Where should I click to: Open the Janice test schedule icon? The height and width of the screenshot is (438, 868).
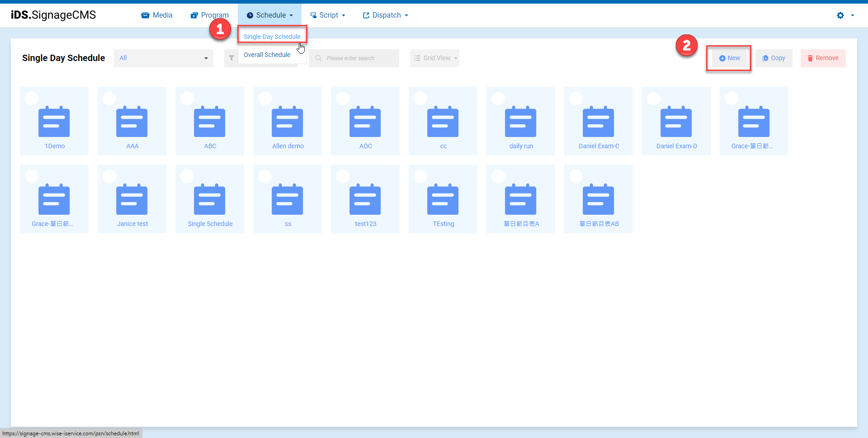(x=132, y=199)
